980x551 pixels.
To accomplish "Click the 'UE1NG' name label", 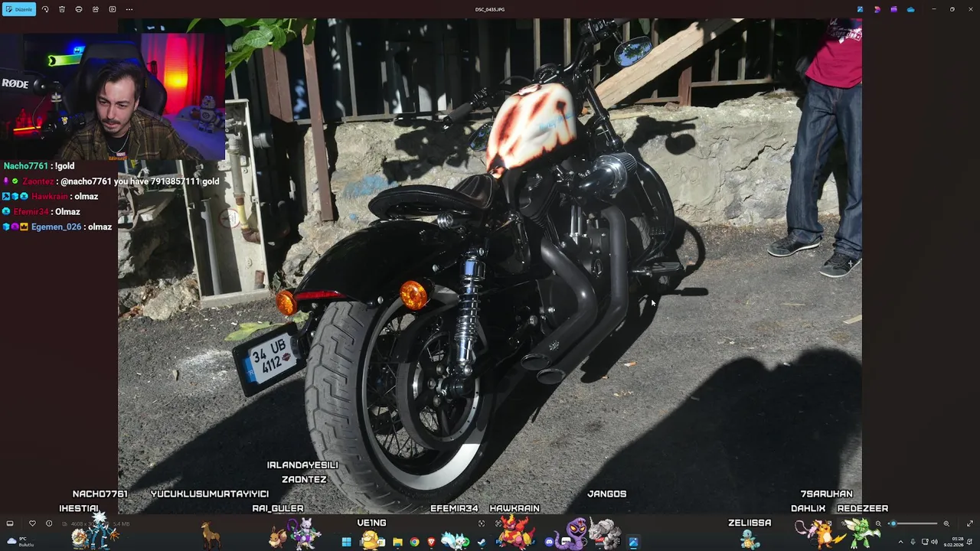I will pos(372,523).
